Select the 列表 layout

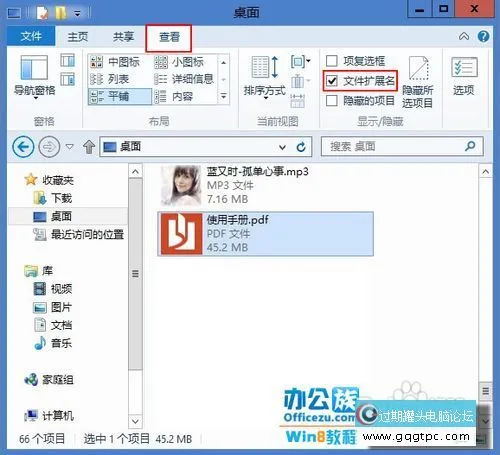(x=110, y=79)
